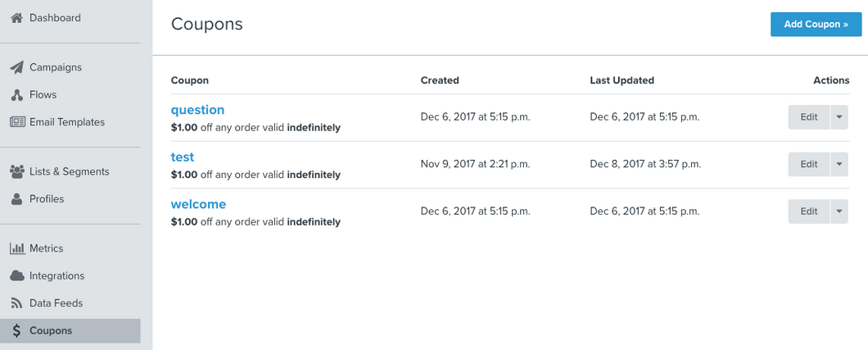Click the Integrations cloud icon
The width and height of the screenshot is (868, 350).
16,276
